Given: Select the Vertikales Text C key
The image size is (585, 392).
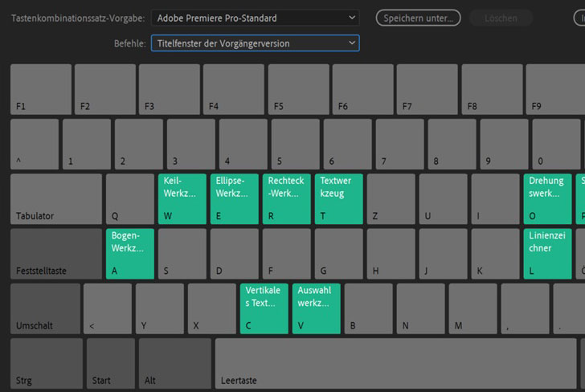Looking at the screenshot, I should (x=264, y=308).
